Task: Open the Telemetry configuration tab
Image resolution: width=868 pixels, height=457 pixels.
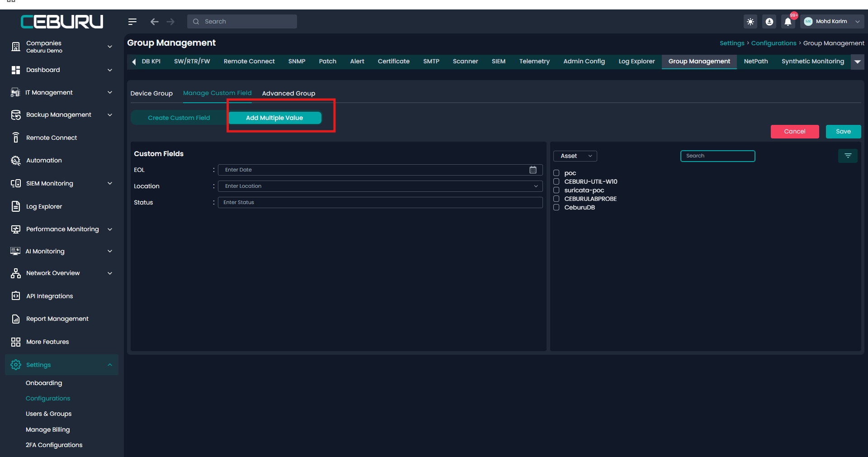Action: click(534, 62)
